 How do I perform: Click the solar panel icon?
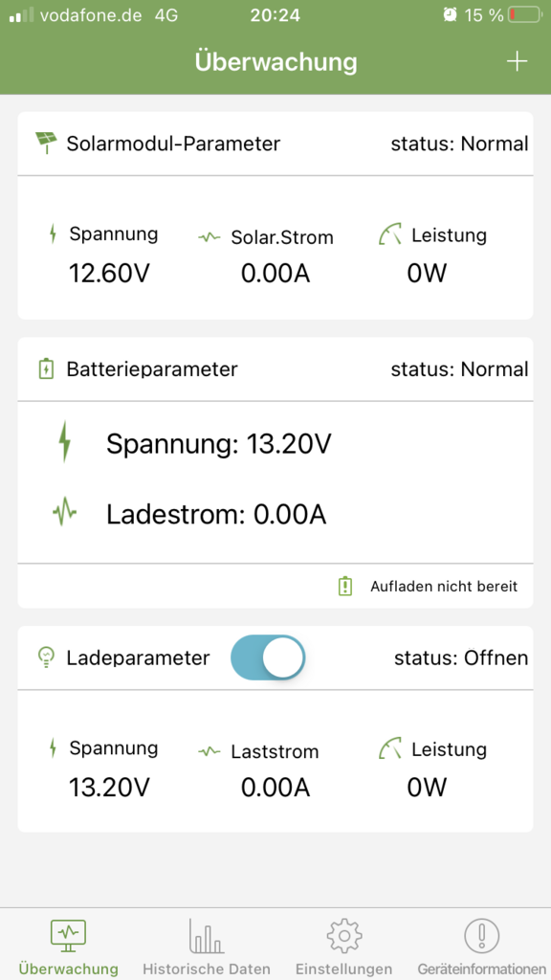[46, 144]
